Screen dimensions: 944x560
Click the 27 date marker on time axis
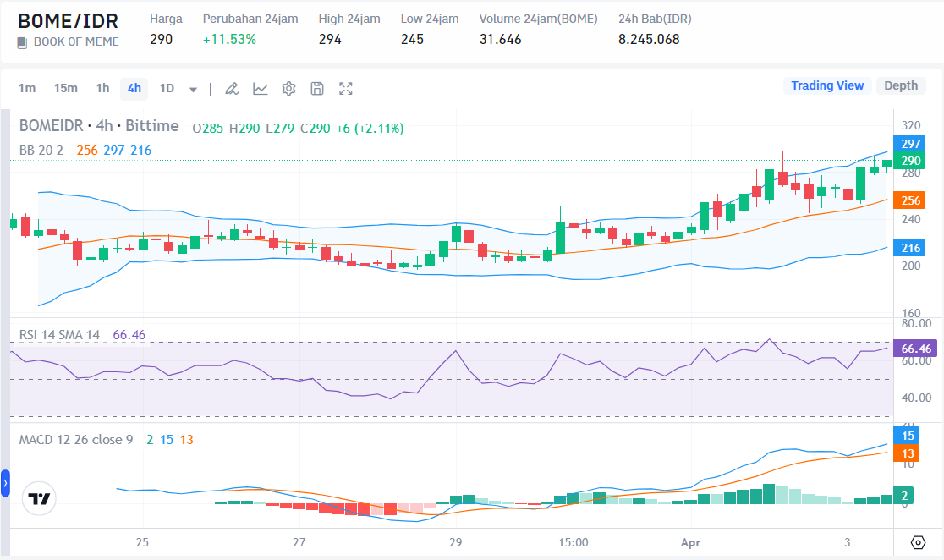coord(299,542)
